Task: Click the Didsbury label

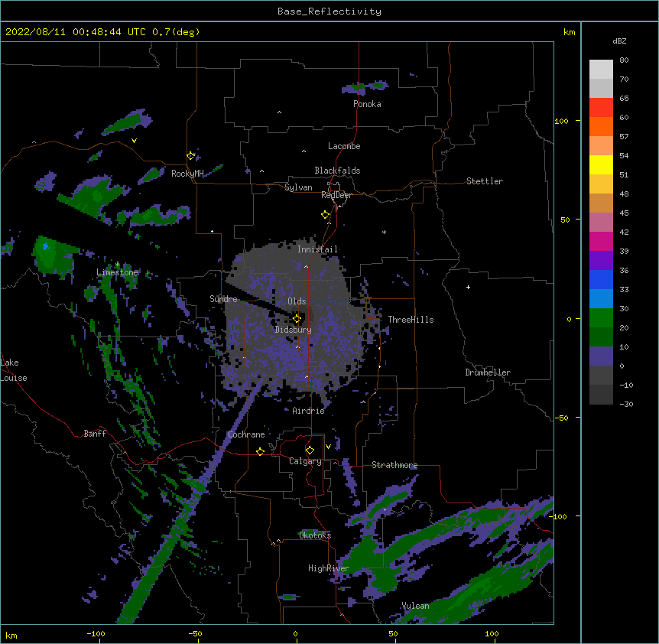Action: pyautogui.click(x=294, y=330)
